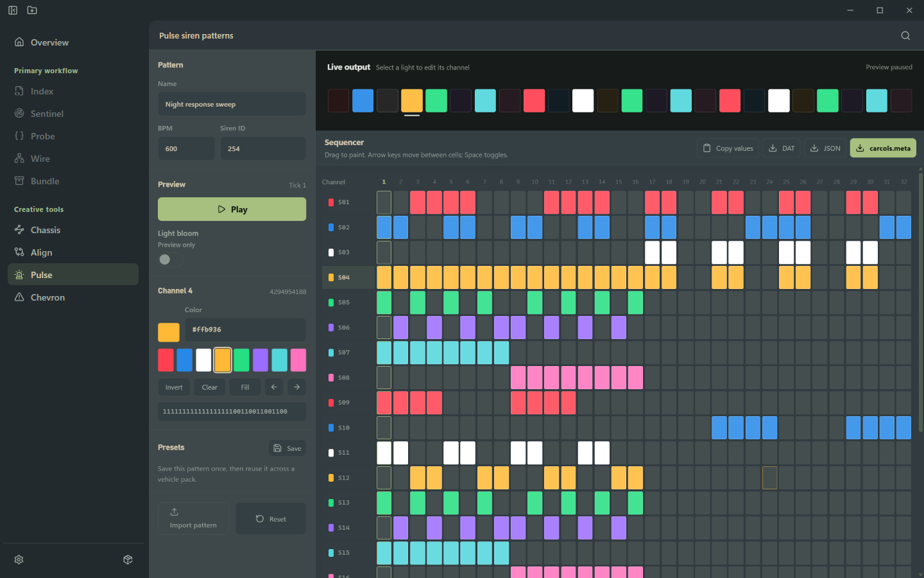
Task: Edit the BPM value field
Action: [x=186, y=148]
